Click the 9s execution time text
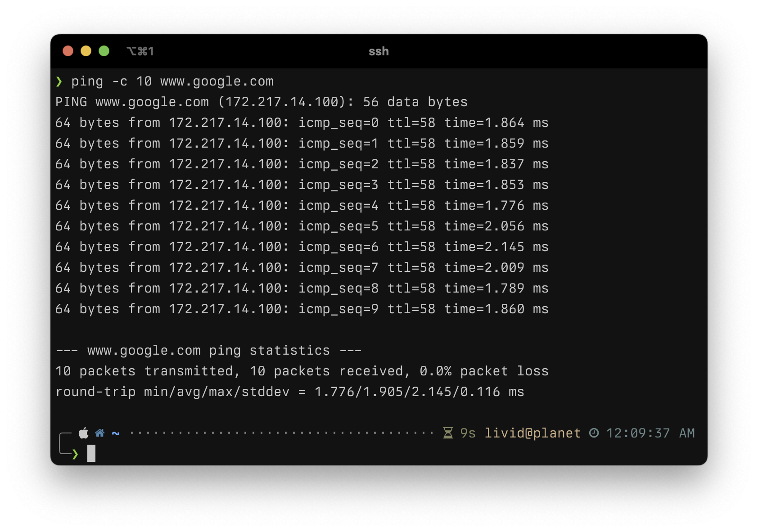This screenshot has height=532, width=758. click(468, 433)
